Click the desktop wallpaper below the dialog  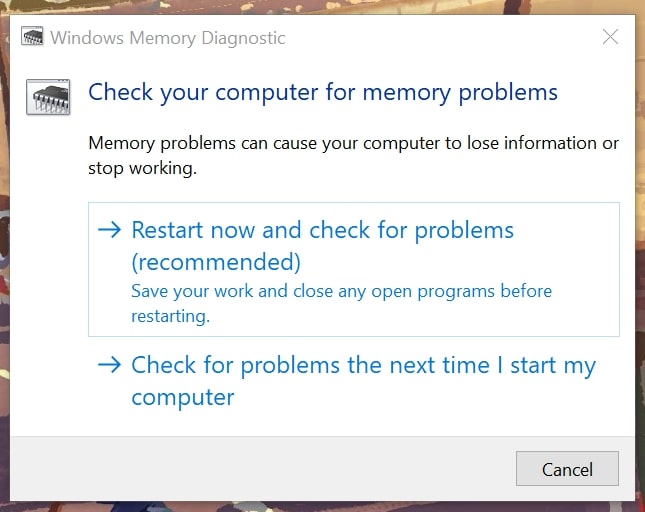click(x=322, y=506)
